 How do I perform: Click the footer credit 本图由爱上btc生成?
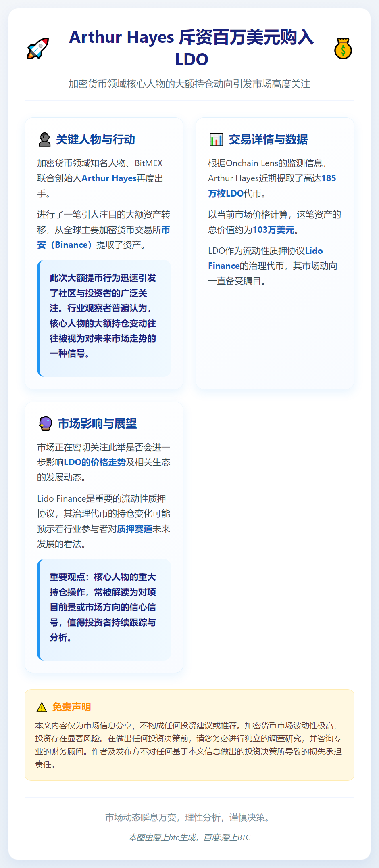189,837
